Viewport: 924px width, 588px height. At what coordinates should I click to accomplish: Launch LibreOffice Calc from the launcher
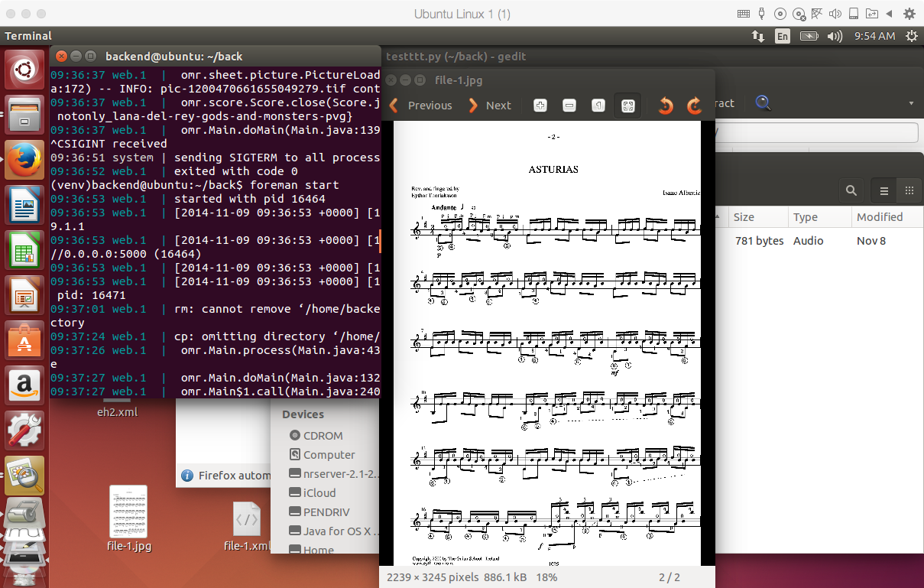24,249
